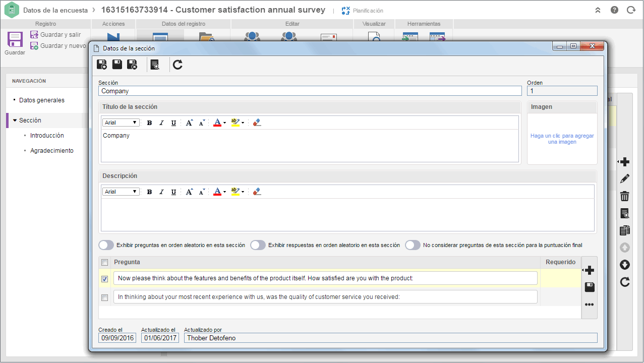
Task: Enable No considerar preguntas para puntuación switch
Action: coord(413,245)
